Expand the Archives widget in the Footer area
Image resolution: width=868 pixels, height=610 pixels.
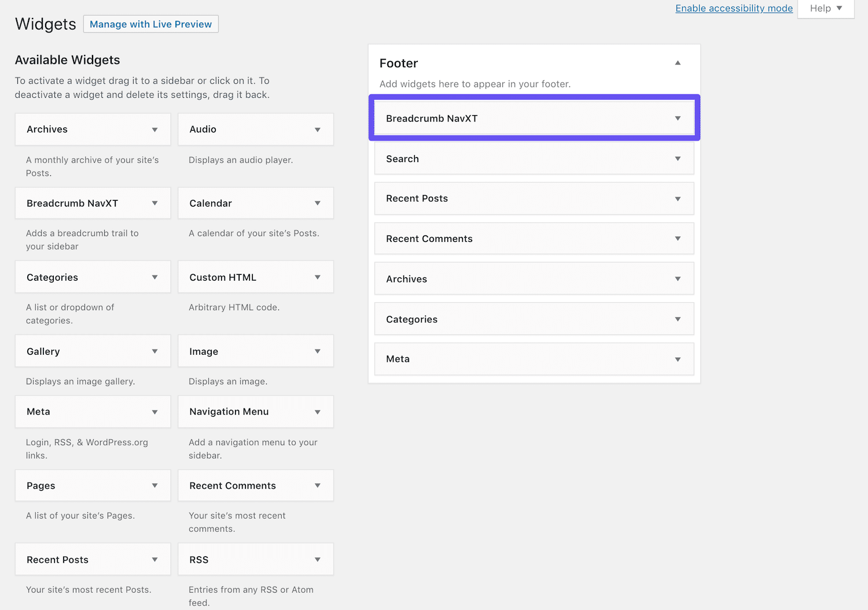coord(678,278)
